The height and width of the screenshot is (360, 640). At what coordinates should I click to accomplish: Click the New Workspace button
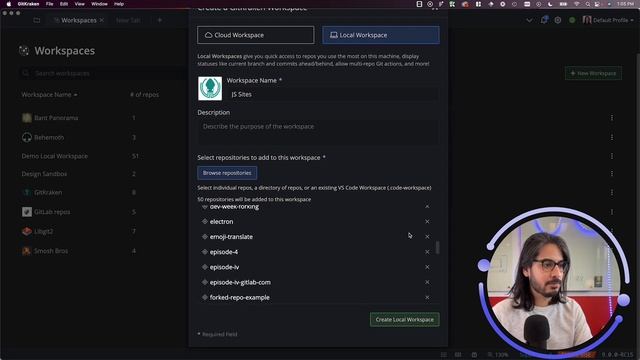point(593,73)
